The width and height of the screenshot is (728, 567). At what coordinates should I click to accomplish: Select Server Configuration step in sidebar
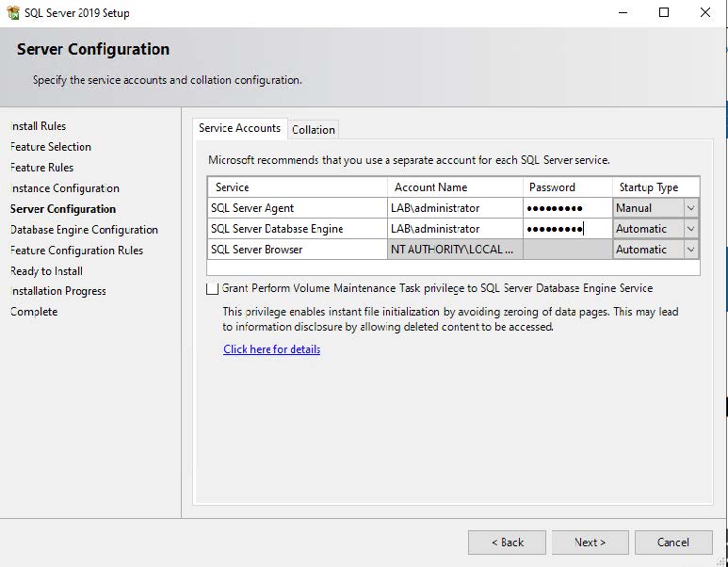pyautogui.click(x=63, y=209)
